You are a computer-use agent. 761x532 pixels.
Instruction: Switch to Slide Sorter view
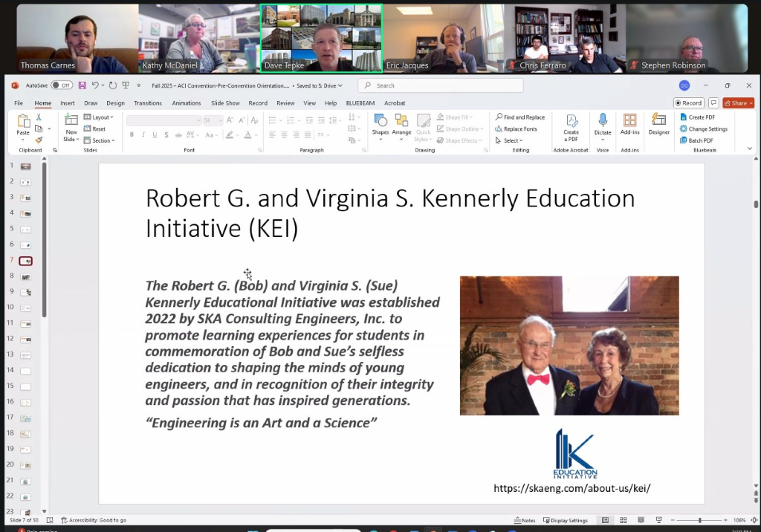pos(623,520)
